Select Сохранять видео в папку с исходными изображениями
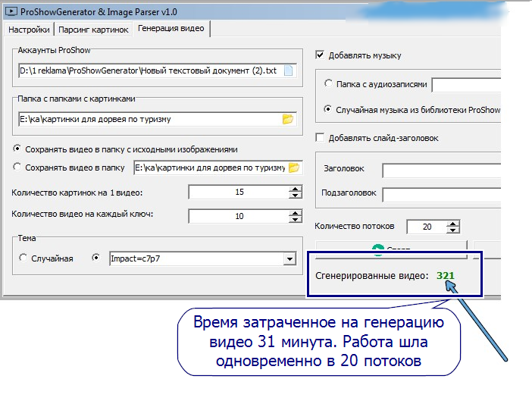The image size is (532, 404). coord(17,149)
